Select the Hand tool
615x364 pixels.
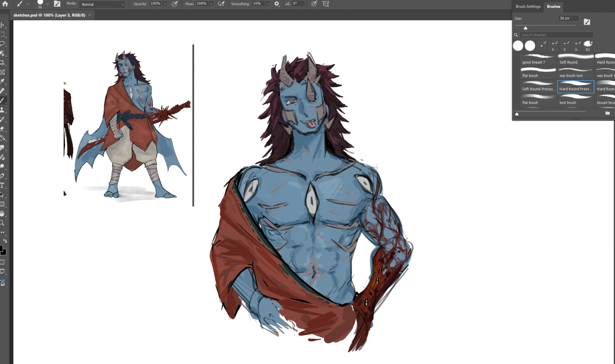[2, 214]
